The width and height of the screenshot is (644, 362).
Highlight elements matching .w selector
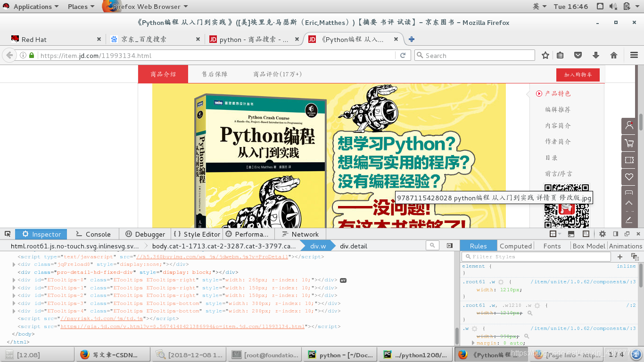(474, 329)
